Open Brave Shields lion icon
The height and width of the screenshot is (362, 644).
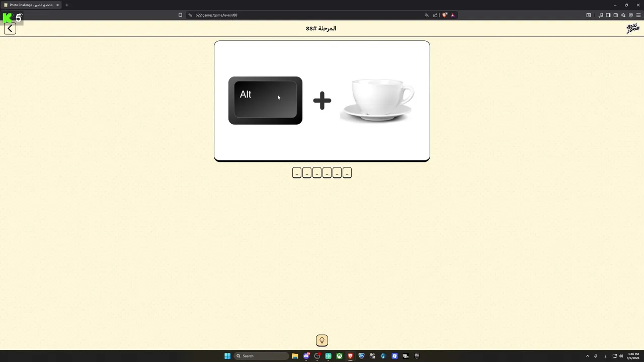pos(444,15)
